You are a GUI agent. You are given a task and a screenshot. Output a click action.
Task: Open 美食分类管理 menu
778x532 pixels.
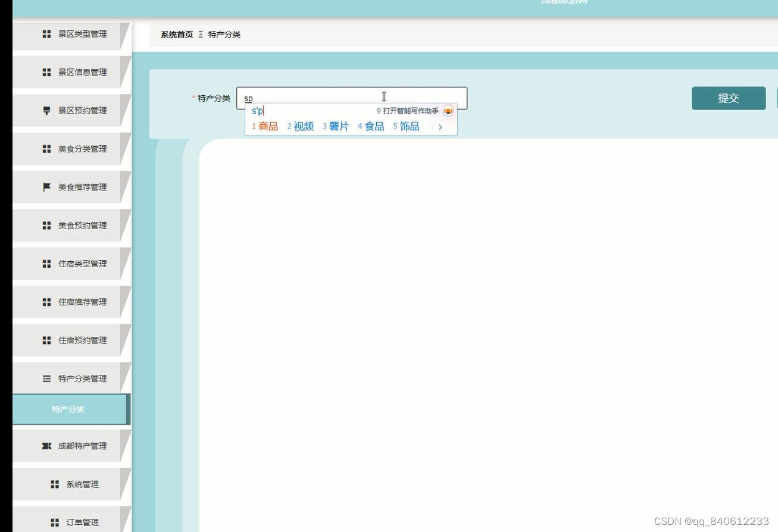(x=71, y=149)
